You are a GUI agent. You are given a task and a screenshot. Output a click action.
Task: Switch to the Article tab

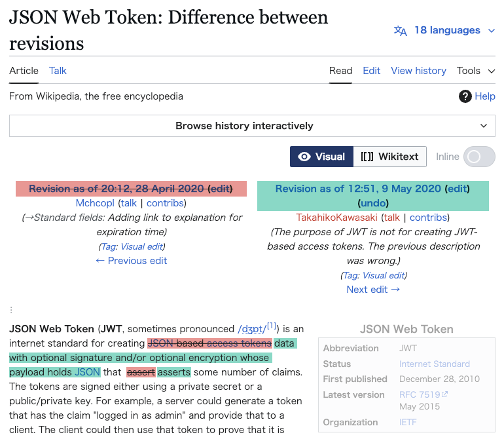click(24, 71)
